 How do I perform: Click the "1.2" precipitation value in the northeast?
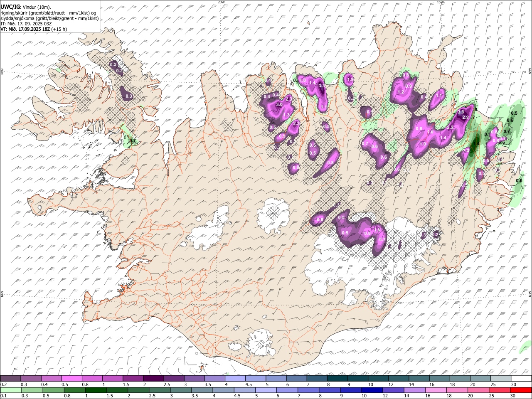click(x=401, y=92)
